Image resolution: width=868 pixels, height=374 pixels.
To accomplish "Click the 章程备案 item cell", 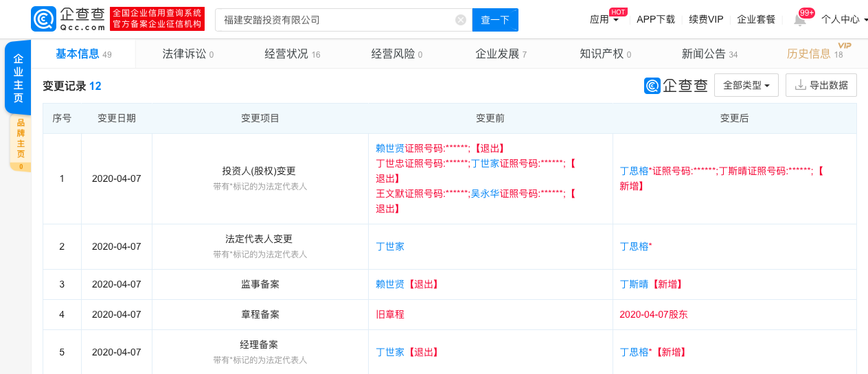I will click(x=260, y=314).
